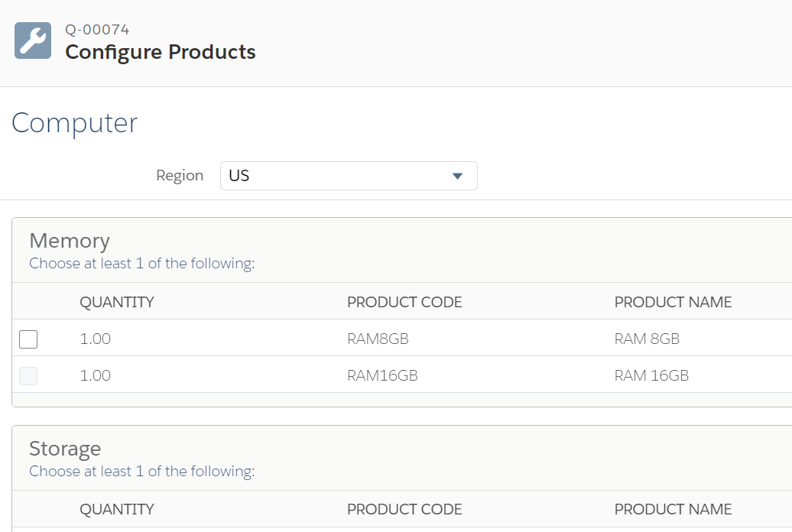This screenshot has width=792, height=532.
Task: Click the Memory section header
Action: point(70,241)
